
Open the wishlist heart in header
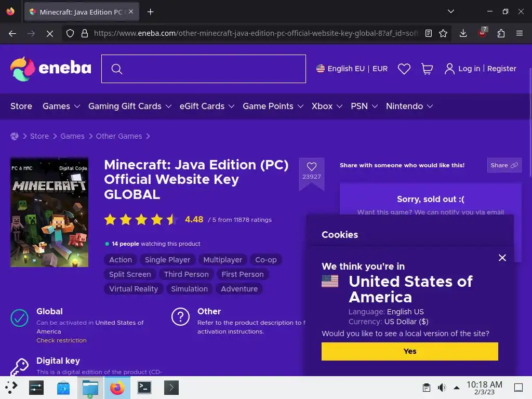click(x=404, y=69)
